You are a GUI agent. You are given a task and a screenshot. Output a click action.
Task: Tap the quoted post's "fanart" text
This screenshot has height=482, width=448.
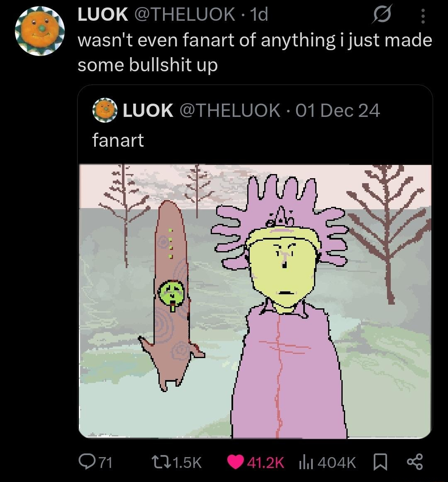pyautogui.click(x=118, y=140)
